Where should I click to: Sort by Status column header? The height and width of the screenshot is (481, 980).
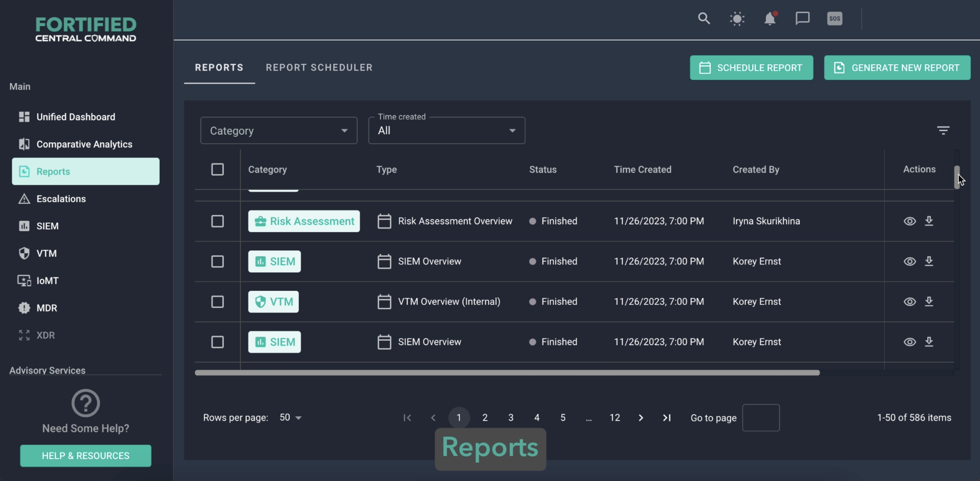click(x=543, y=170)
